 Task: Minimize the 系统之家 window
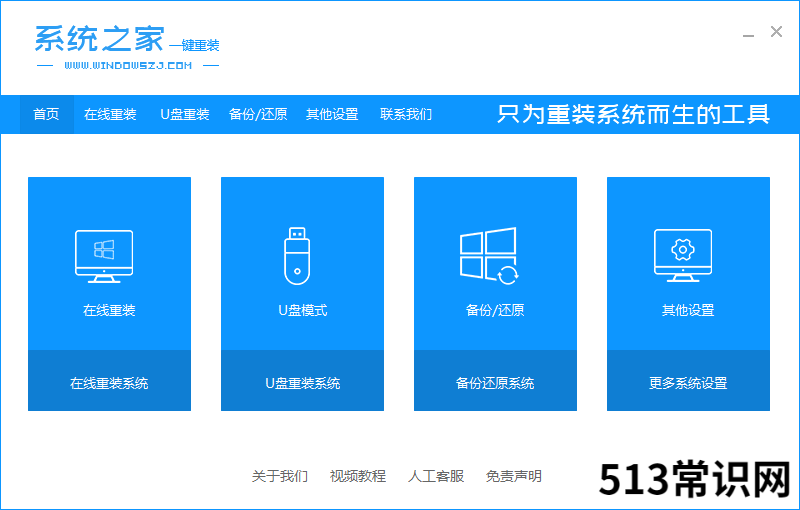click(x=748, y=35)
